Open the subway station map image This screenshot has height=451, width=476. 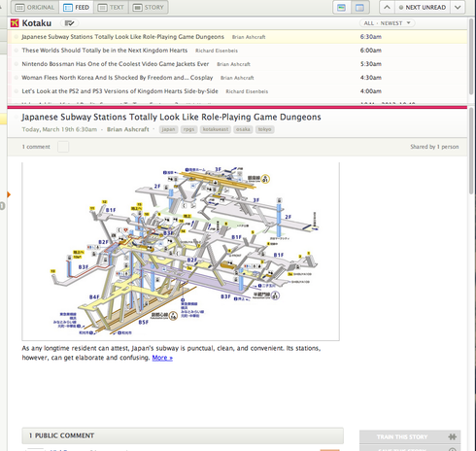point(181,252)
